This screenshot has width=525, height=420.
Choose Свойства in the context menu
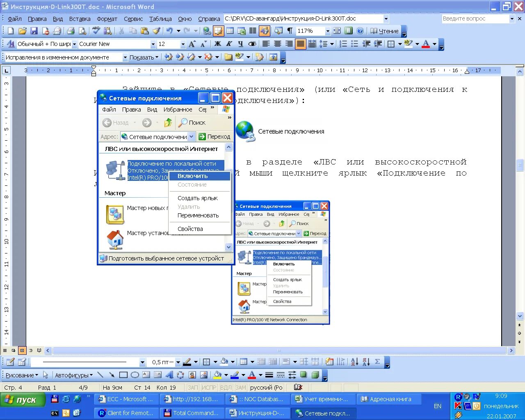(199, 229)
